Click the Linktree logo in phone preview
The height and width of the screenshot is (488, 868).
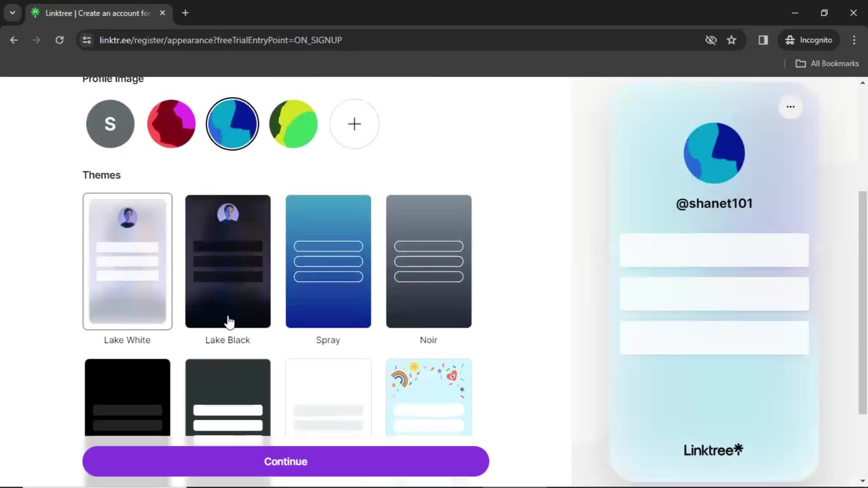(x=713, y=450)
